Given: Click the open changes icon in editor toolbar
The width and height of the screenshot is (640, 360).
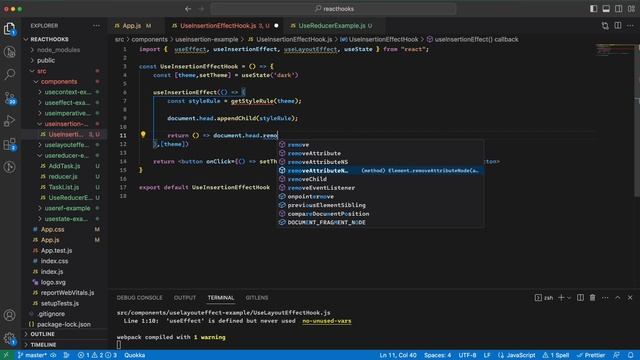Looking at the screenshot, I should 605,26.
